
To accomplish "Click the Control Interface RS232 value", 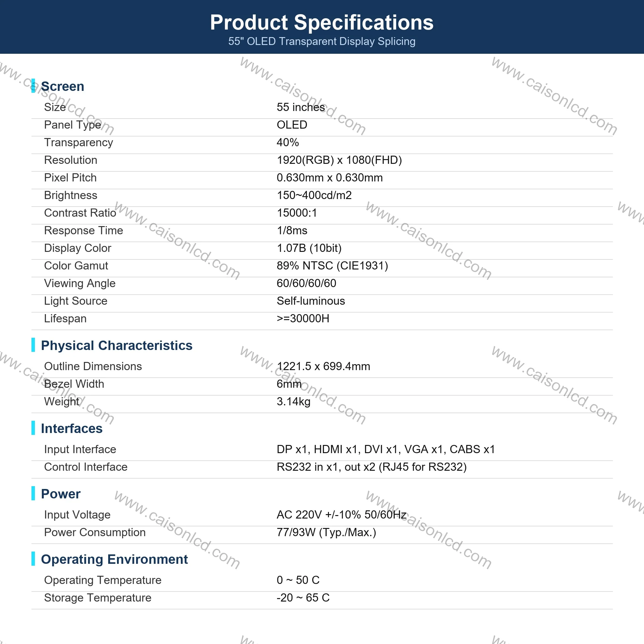I will [372, 467].
